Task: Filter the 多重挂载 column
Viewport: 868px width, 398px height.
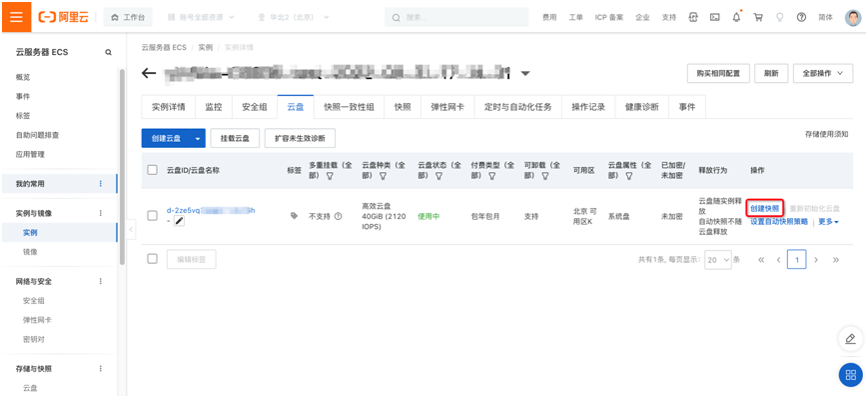Action: [x=330, y=176]
